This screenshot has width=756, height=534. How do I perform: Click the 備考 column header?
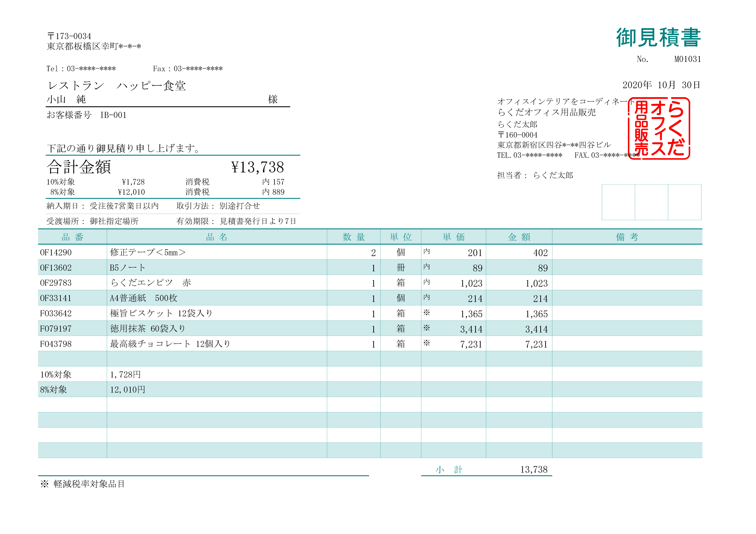tap(627, 237)
